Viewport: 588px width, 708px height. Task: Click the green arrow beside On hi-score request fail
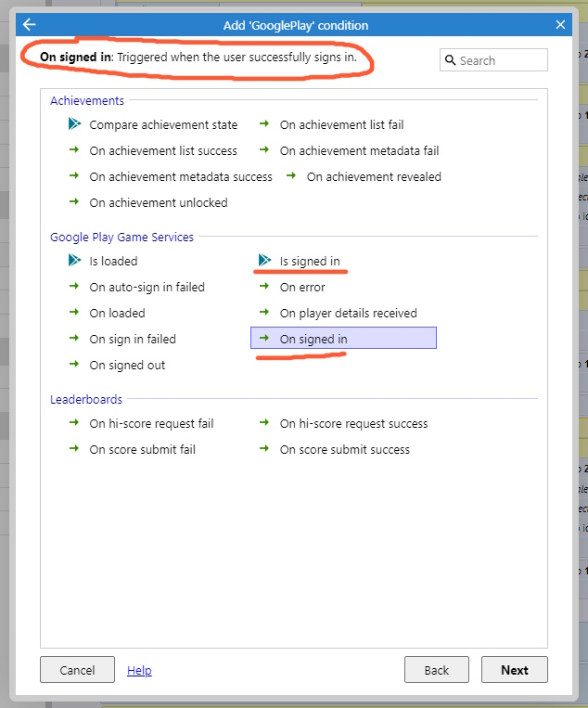(x=74, y=422)
